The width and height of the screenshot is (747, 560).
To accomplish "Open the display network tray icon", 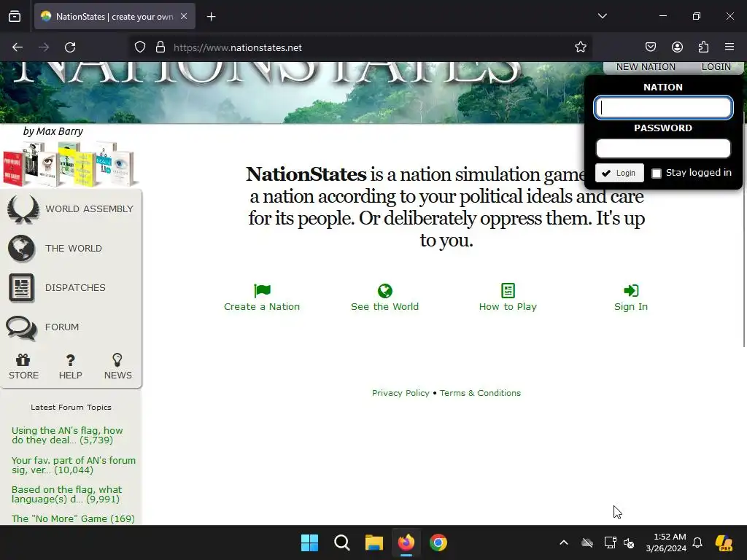I will [611, 542].
